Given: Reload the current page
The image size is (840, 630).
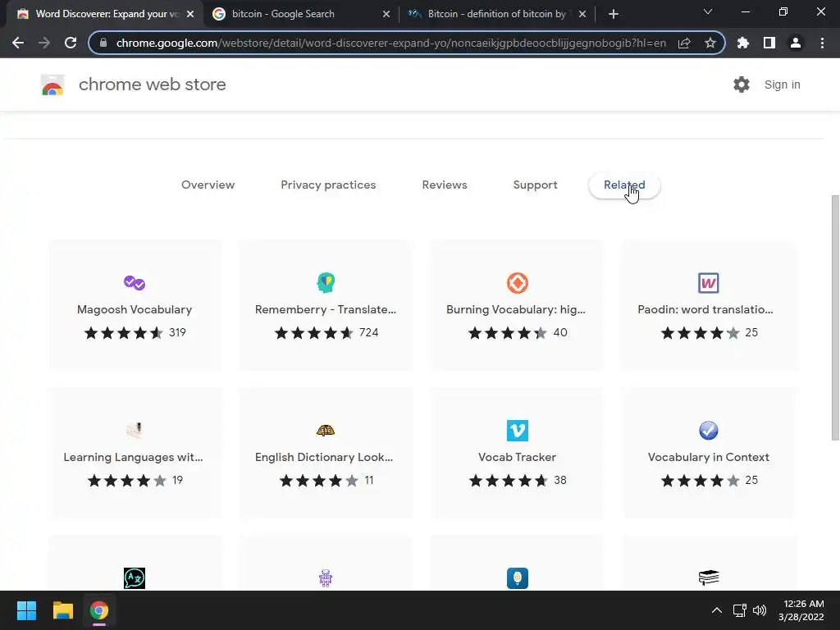Looking at the screenshot, I should [71, 43].
